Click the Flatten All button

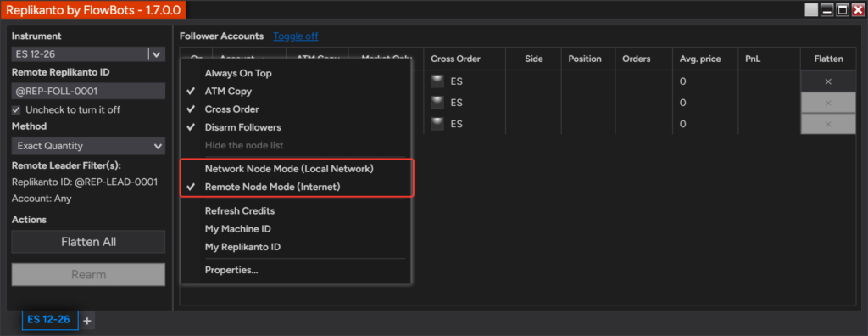point(88,242)
